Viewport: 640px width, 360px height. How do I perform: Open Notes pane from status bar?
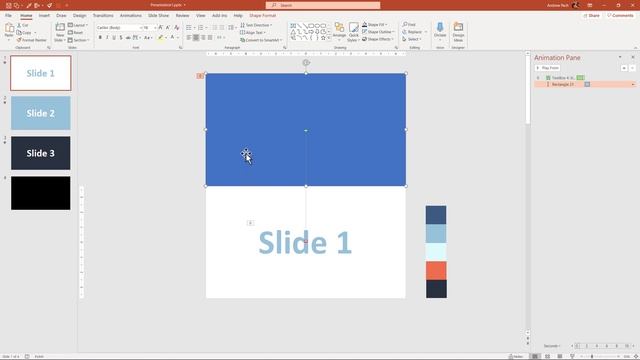(x=516, y=356)
